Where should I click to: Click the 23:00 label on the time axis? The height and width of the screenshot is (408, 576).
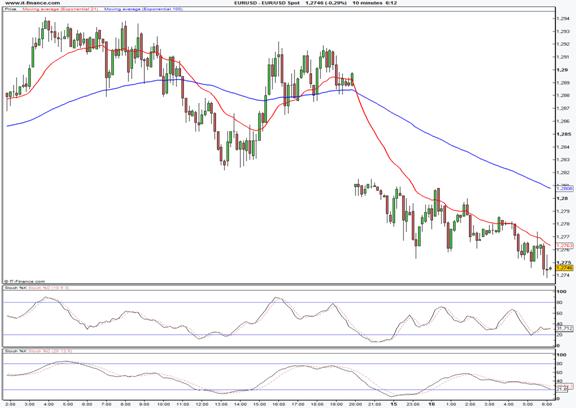pos(412,404)
